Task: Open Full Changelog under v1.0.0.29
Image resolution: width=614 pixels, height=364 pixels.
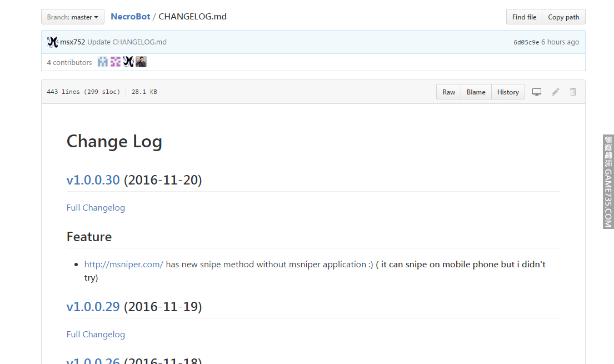Action: click(96, 335)
